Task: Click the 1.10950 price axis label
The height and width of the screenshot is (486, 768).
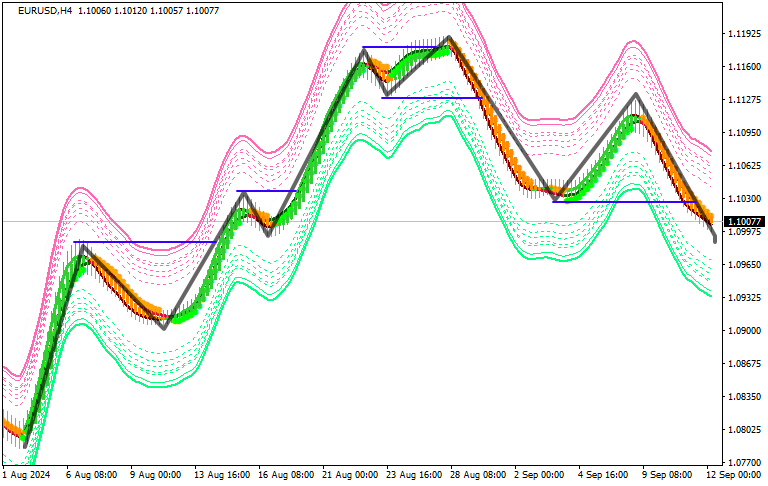Action: click(744, 133)
